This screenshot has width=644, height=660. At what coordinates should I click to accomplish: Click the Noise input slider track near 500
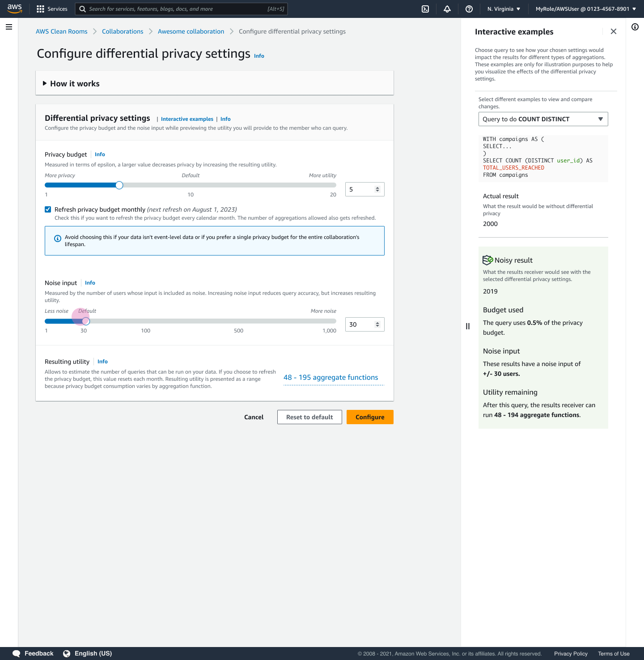(239, 321)
